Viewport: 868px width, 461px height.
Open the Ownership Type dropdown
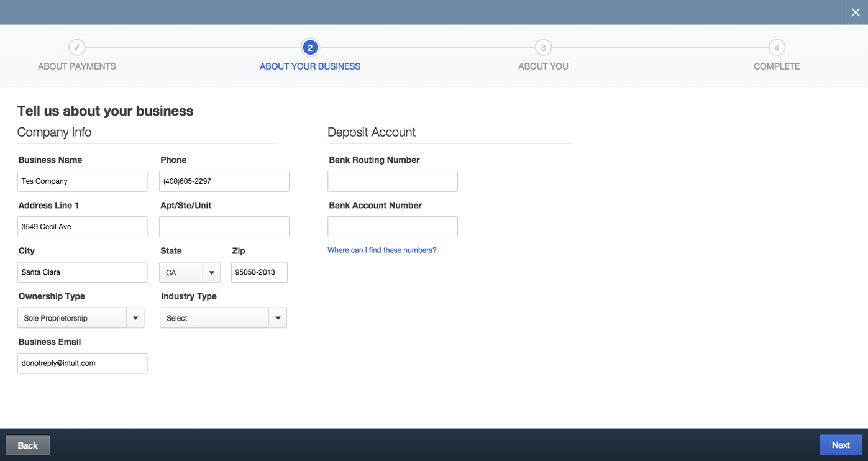click(81, 318)
